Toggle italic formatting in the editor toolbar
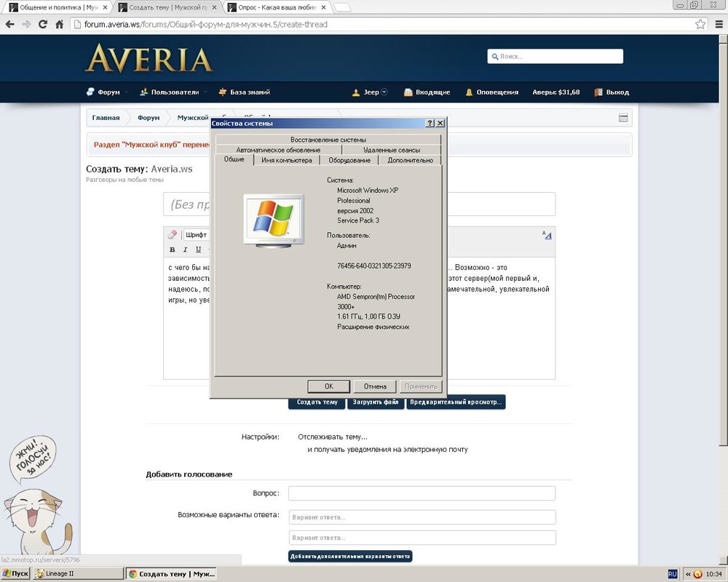 coord(186,250)
